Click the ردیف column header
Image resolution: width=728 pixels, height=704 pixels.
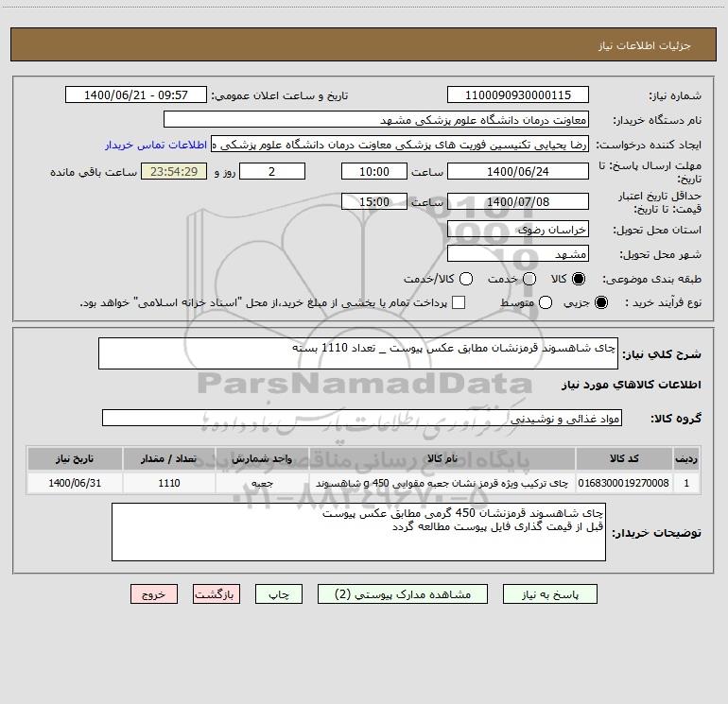coord(686,458)
